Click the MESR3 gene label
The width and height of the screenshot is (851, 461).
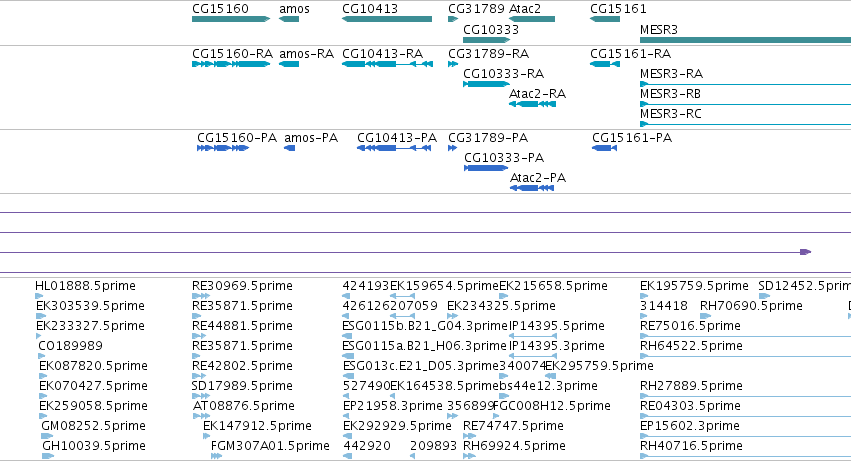(x=659, y=30)
